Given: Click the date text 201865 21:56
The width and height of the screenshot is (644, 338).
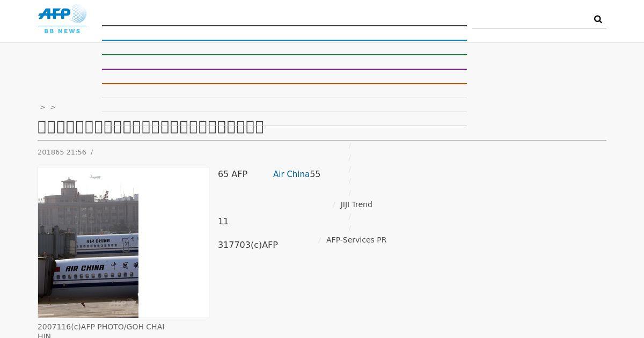Looking at the screenshot, I should pyautogui.click(x=62, y=152).
